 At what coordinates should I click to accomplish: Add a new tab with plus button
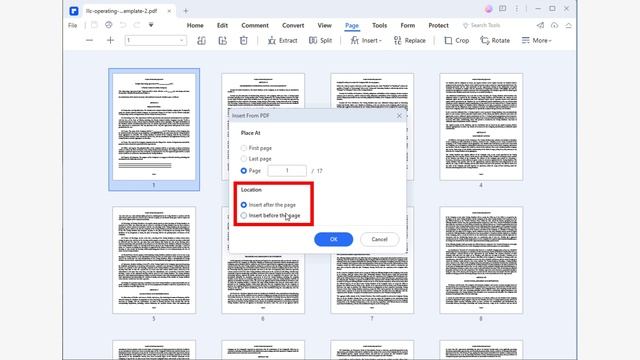tap(186, 11)
